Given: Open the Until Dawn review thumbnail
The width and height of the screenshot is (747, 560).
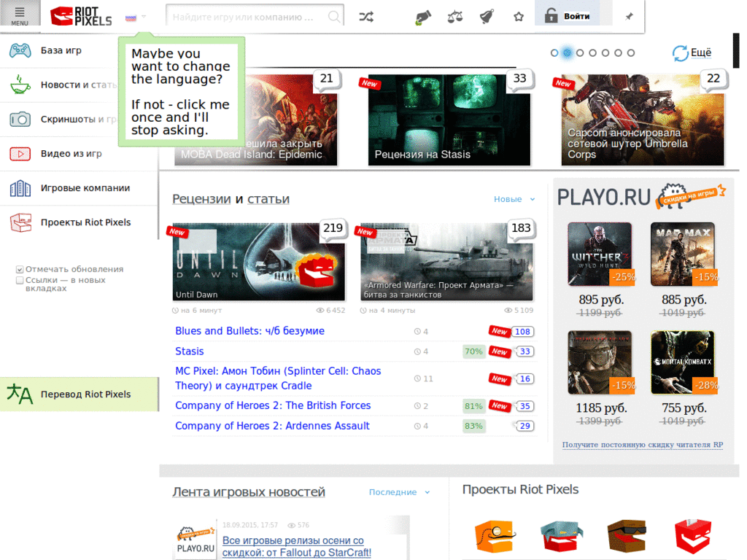Looking at the screenshot, I should coord(258,262).
